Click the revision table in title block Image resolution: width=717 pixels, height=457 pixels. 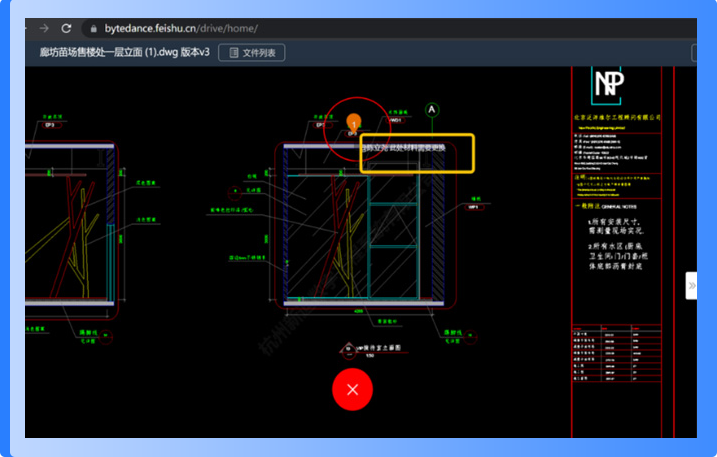[614, 355]
